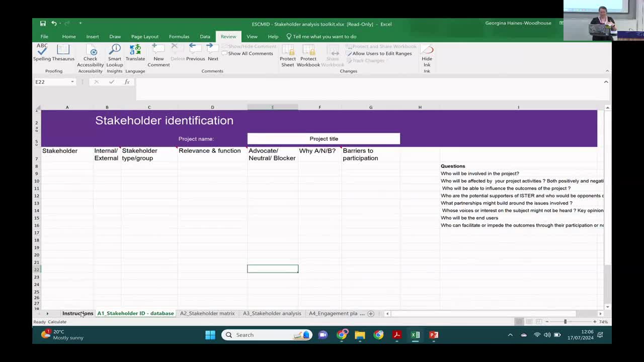Click the Insert Function fx icon
Image resolution: width=644 pixels, height=362 pixels.
[127, 82]
